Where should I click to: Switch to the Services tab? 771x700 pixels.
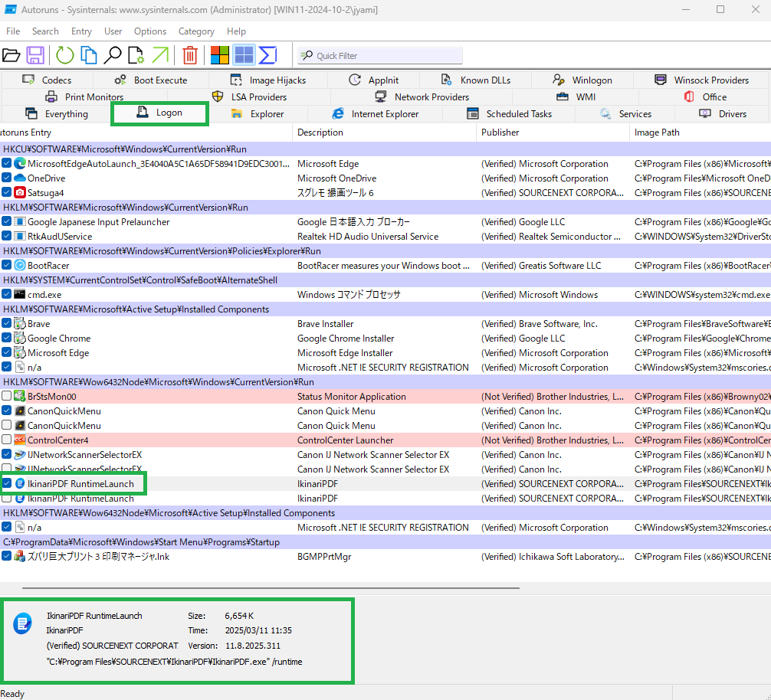pyautogui.click(x=625, y=114)
